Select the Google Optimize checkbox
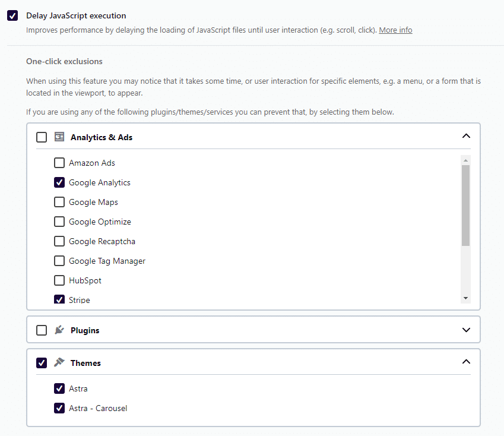Viewport: 504px width, 436px height. [x=59, y=222]
